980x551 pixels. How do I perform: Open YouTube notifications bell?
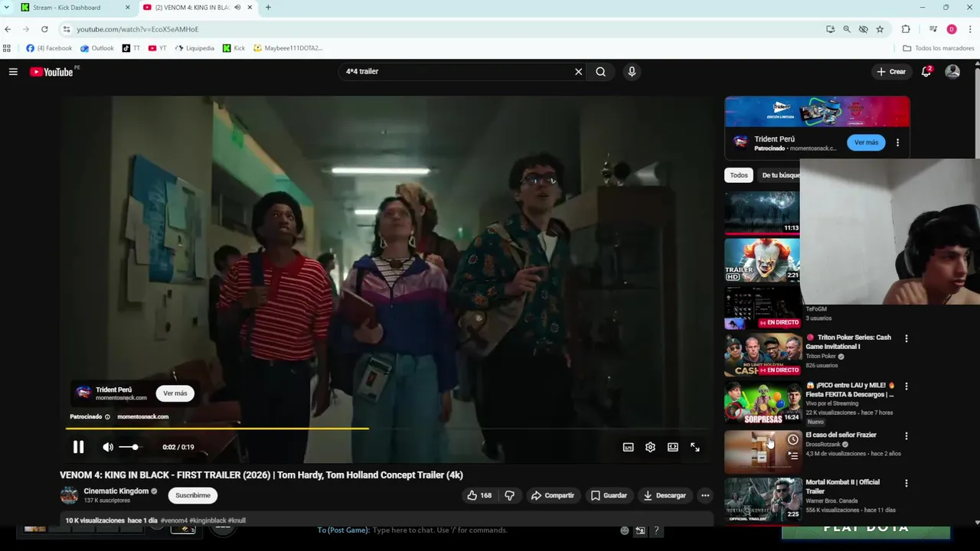[x=926, y=72]
